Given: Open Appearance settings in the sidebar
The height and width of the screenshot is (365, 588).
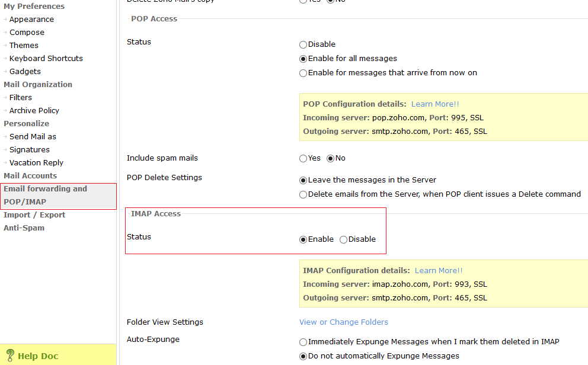Looking at the screenshot, I should [x=31, y=19].
